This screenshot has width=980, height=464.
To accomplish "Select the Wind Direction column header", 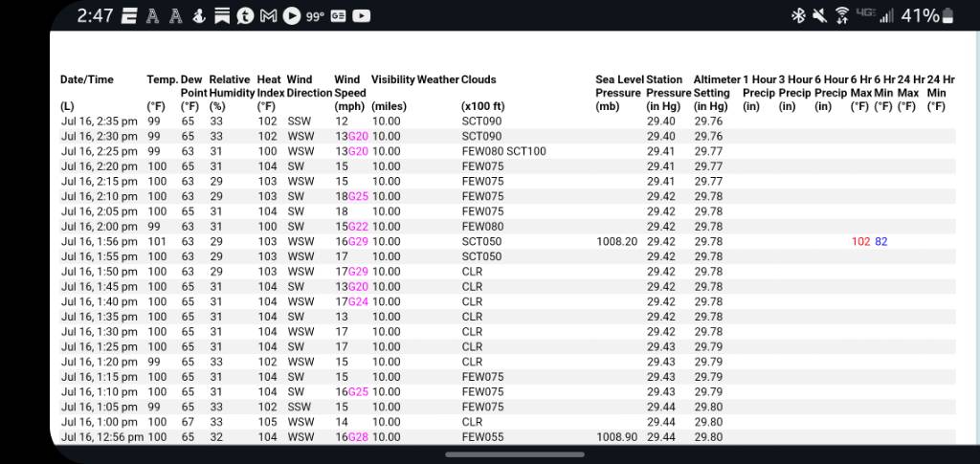I will (x=309, y=86).
